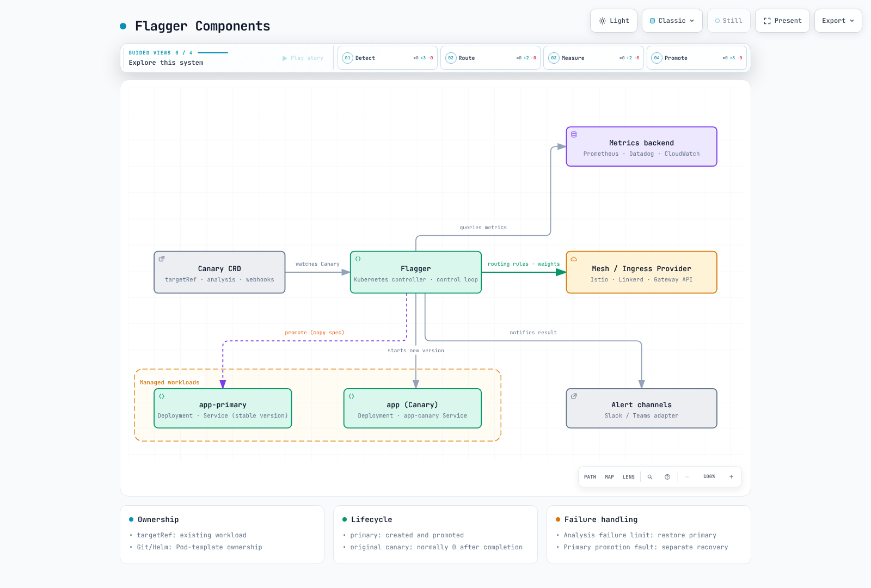Select the Route guided view tab
This screenshot has width=871, height=588.
click(490, 58)
